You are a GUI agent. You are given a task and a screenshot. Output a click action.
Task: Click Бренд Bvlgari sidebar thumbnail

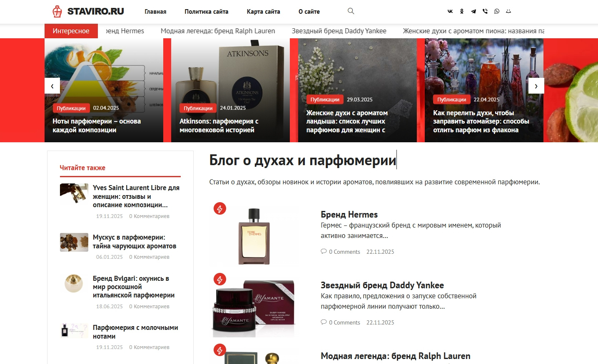(x=74, y=283)
